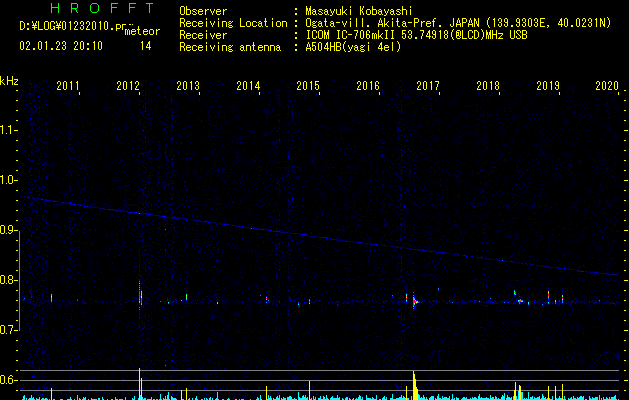Click the 2017 time axis marker

click(428, 85)
